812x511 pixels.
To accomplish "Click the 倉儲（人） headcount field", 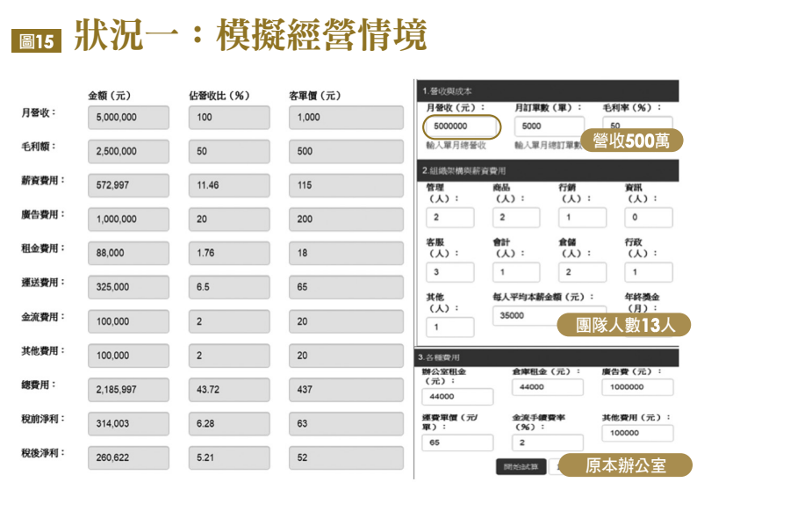I will coord(582,272).
